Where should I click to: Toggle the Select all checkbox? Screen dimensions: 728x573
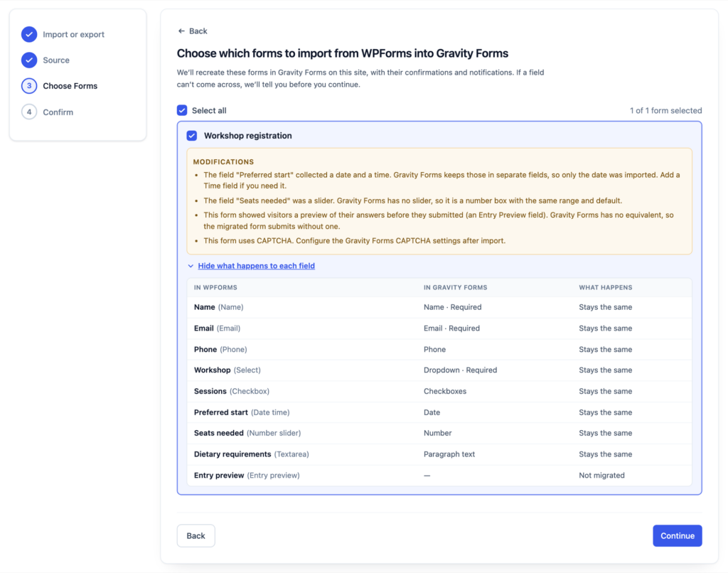coord(182,110)
